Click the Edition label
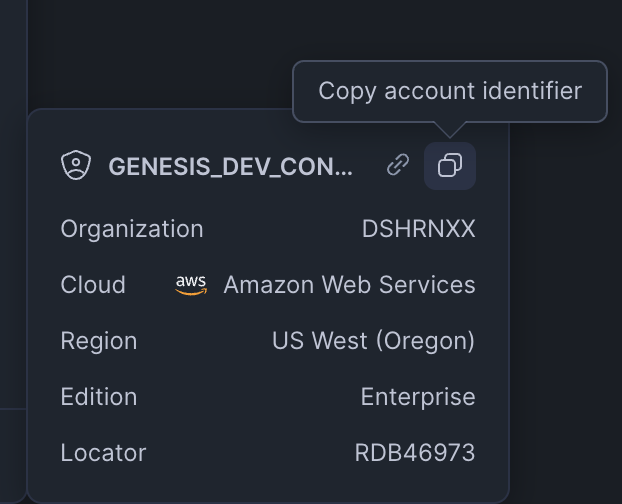 pyautogui.click(x=99, y=397)
